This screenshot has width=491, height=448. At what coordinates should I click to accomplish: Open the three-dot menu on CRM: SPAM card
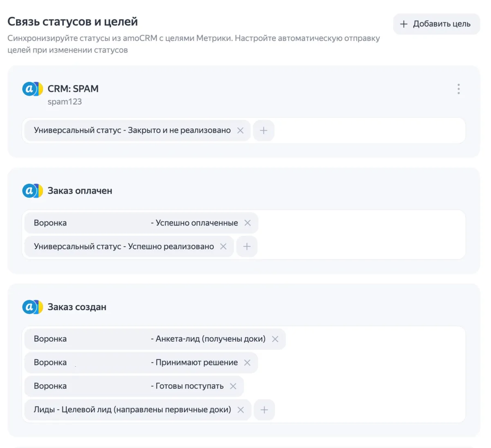(x=458, y=89)
